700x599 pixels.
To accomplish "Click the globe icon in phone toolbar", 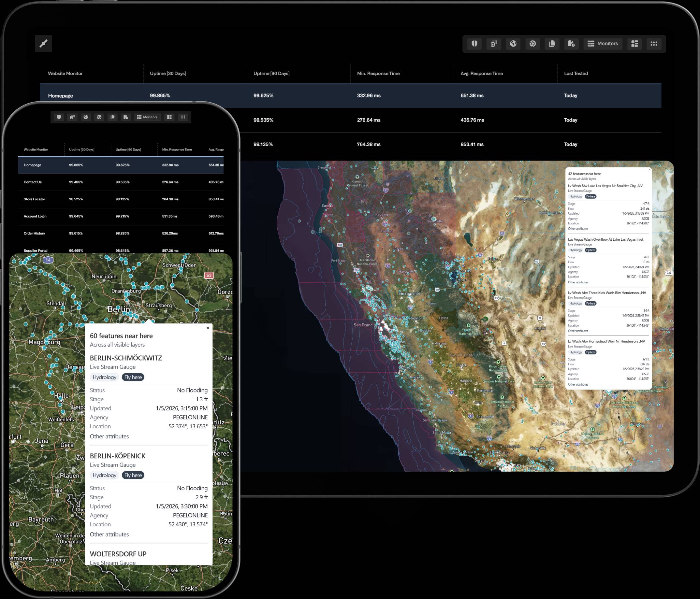I will coord(86,117).
